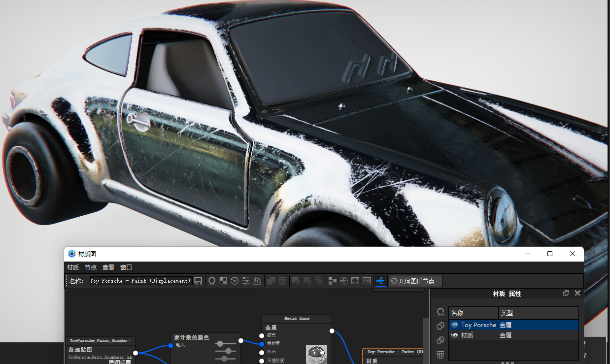Open the 节点 menu
This screenshot has height=364, width=610.
click(91, 267)
